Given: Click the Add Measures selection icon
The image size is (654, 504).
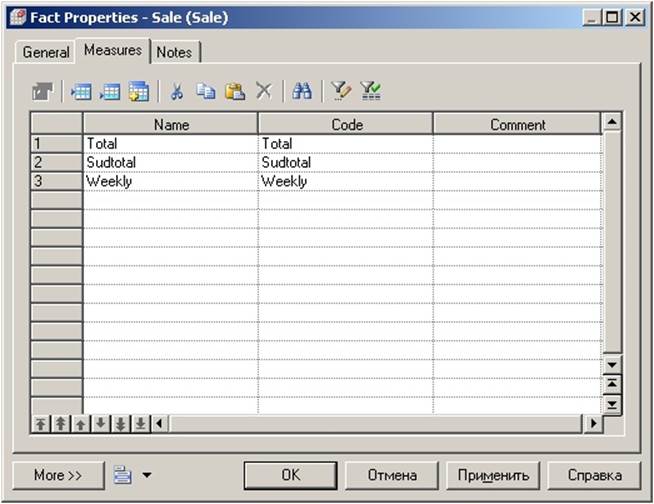Looking at the screenshot, I should pos(139,91).
